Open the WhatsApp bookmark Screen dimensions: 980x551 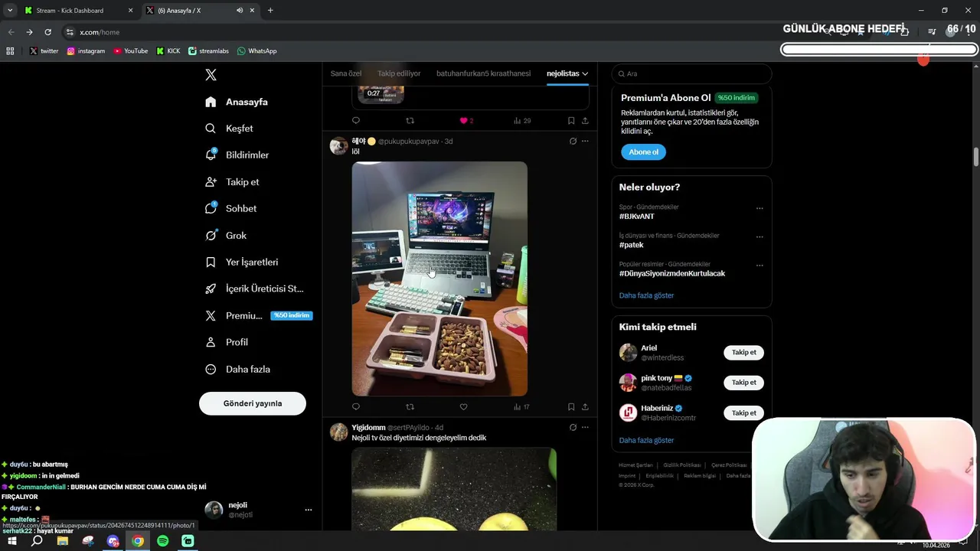[256, 51]
